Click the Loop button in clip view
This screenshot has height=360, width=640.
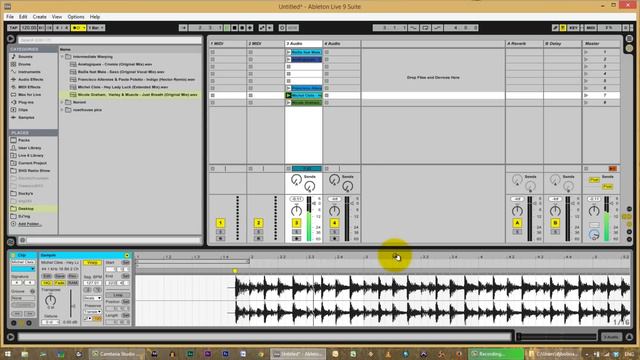tap(118, 295)
